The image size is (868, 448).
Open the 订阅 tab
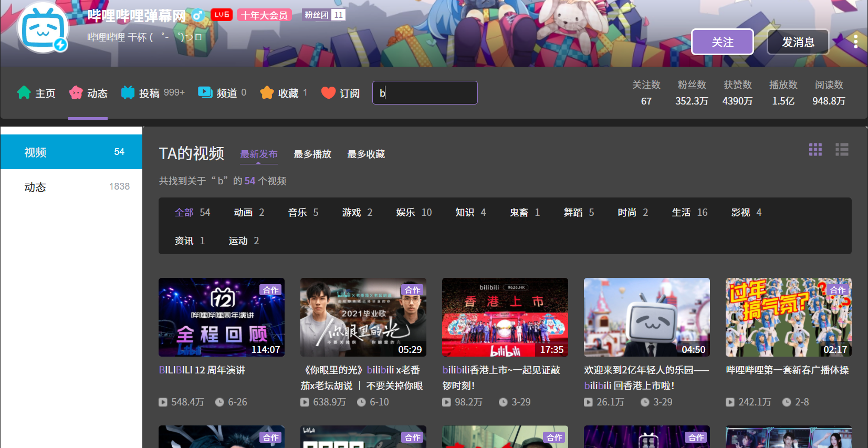340,93
